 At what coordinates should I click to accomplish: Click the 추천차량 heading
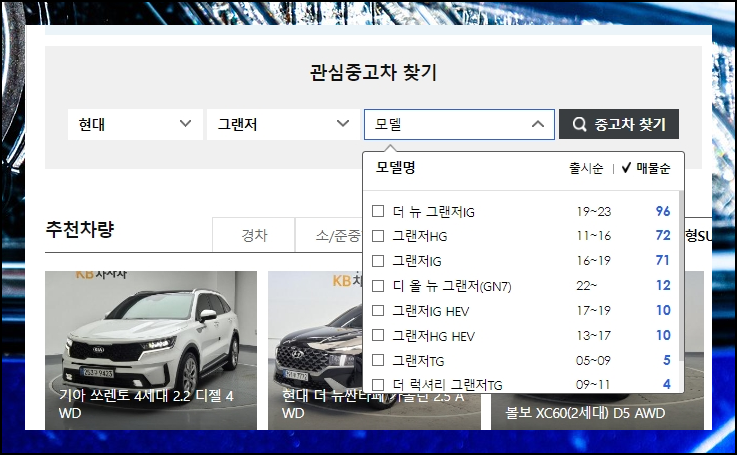[x=80, y=229]
